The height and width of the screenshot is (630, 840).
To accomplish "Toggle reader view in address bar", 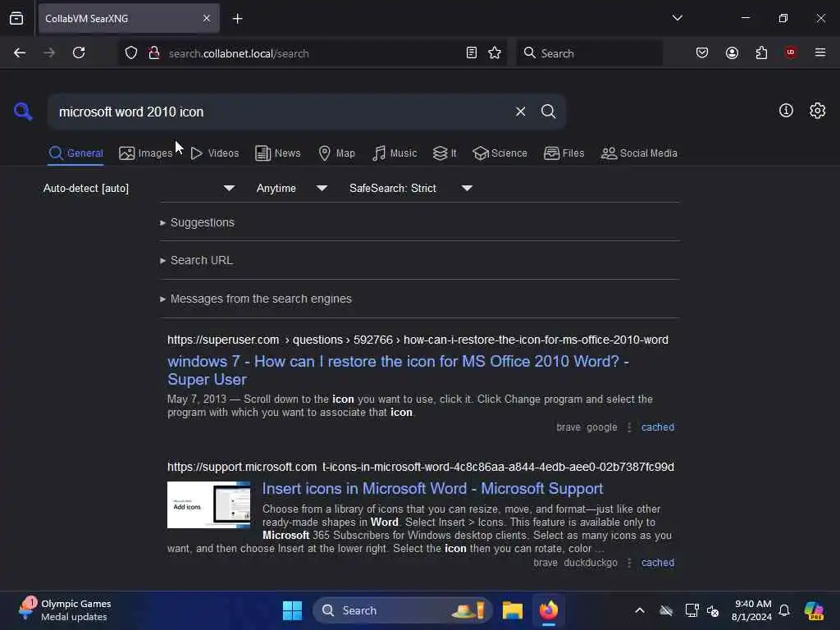I will (x=472, y=52).
